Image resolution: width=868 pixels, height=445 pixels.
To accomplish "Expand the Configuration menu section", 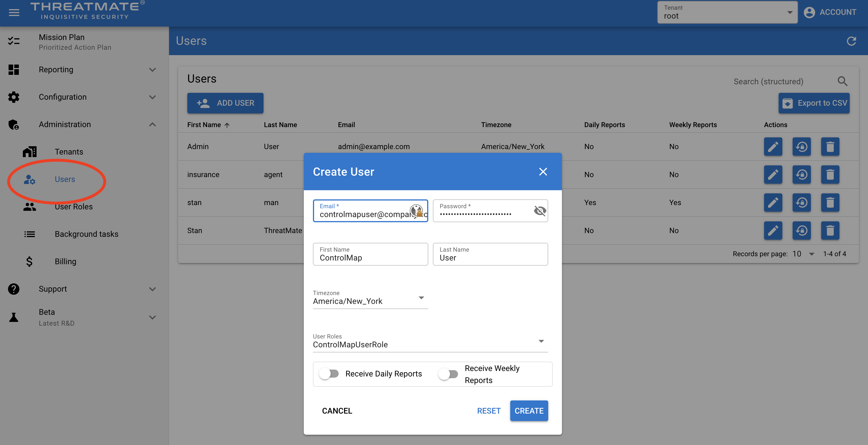I will click(152, 97).
